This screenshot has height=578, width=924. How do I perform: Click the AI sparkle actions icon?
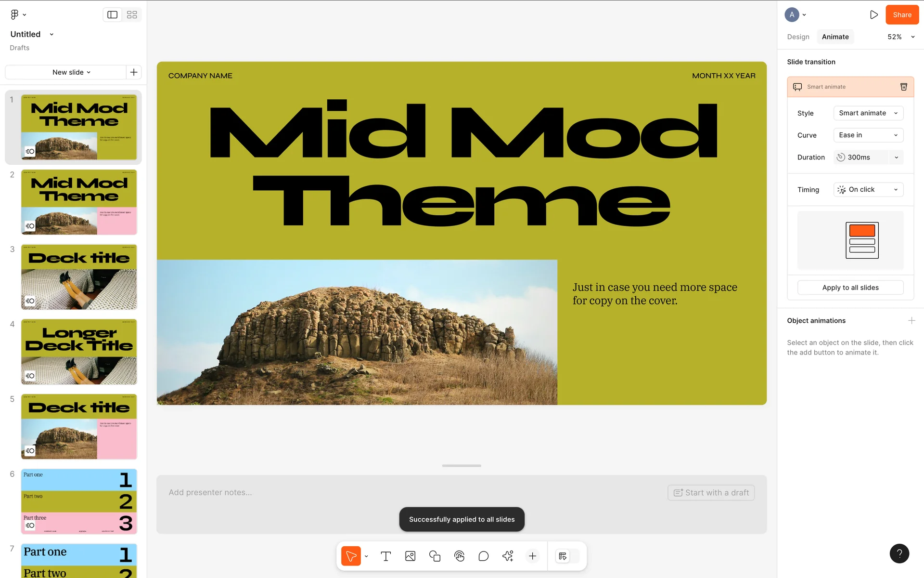pyautogui.click(x=508, y=556)
